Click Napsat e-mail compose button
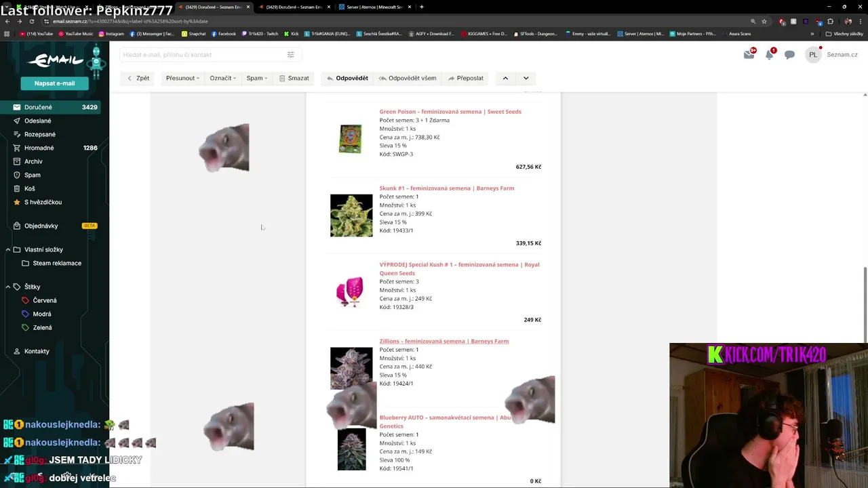This screenshot has width=868, height=488. coord(54,83)
